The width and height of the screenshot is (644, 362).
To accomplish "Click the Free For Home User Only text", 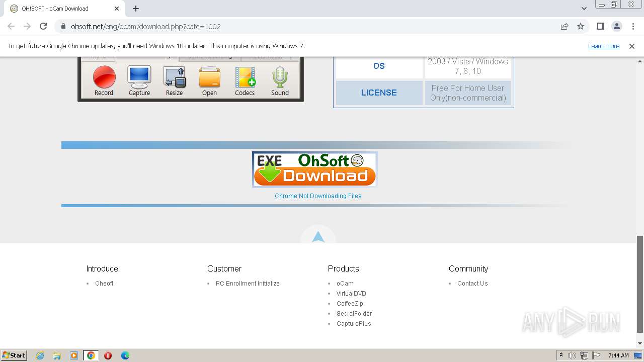I will click(x=468, y=93).
